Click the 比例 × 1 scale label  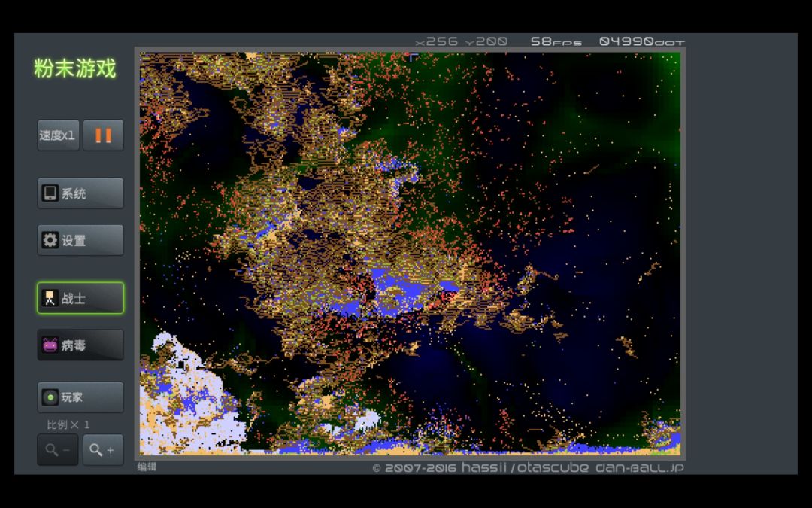(68, 425)
